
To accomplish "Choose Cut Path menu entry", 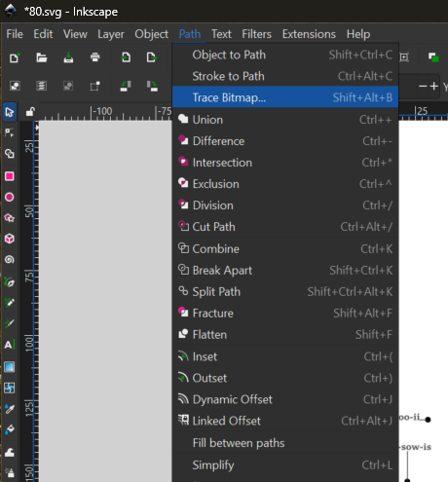I will [x=285, y=227].
